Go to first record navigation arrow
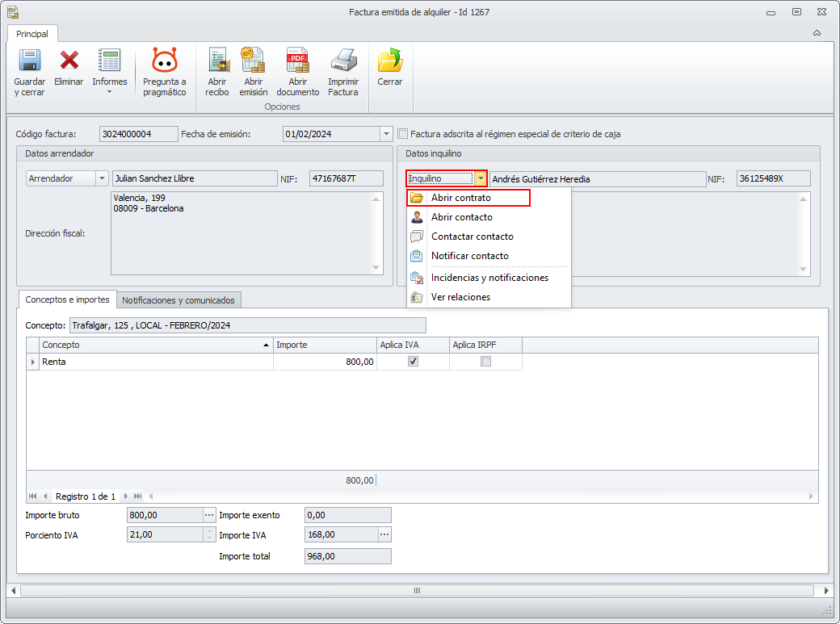Viewport: 840px width, 624px height. [32, 496]
